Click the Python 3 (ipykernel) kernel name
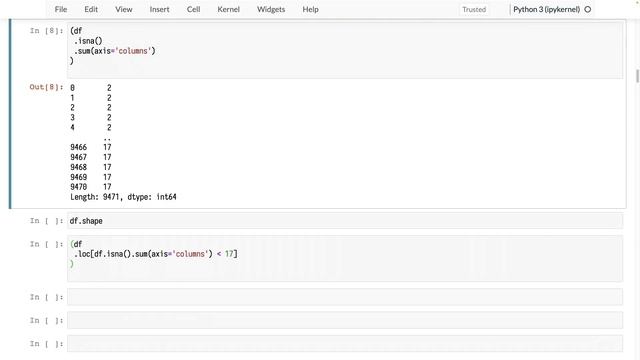 click(547, 9)
